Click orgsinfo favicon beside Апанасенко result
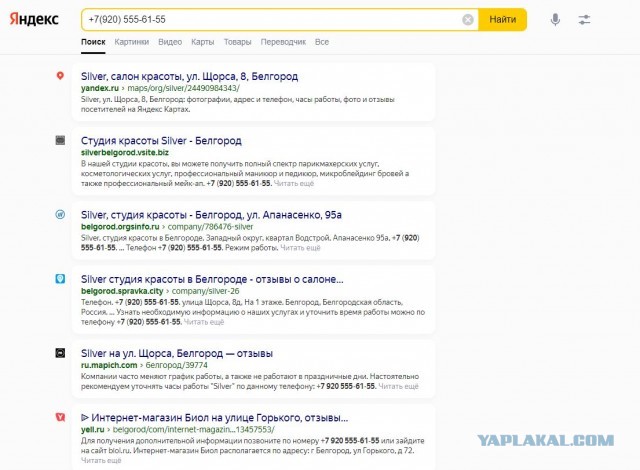The image size is (640, 470). (60, 214)
